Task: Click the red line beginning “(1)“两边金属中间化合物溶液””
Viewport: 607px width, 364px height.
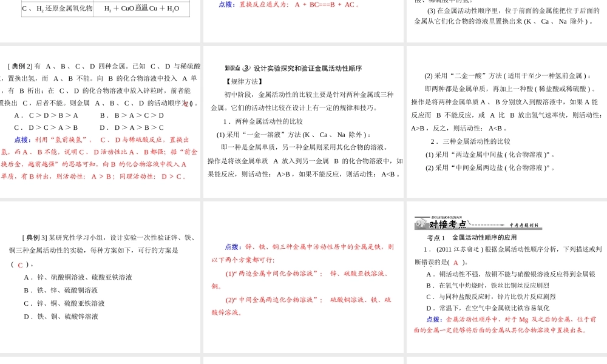Action: tap(308, 274)
